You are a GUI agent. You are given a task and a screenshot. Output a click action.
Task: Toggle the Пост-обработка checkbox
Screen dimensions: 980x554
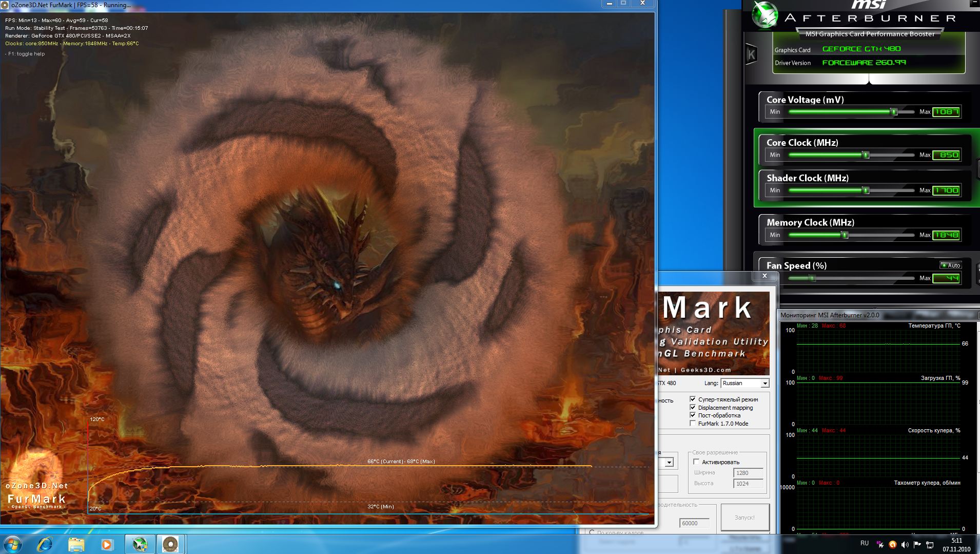pos(693,415)
